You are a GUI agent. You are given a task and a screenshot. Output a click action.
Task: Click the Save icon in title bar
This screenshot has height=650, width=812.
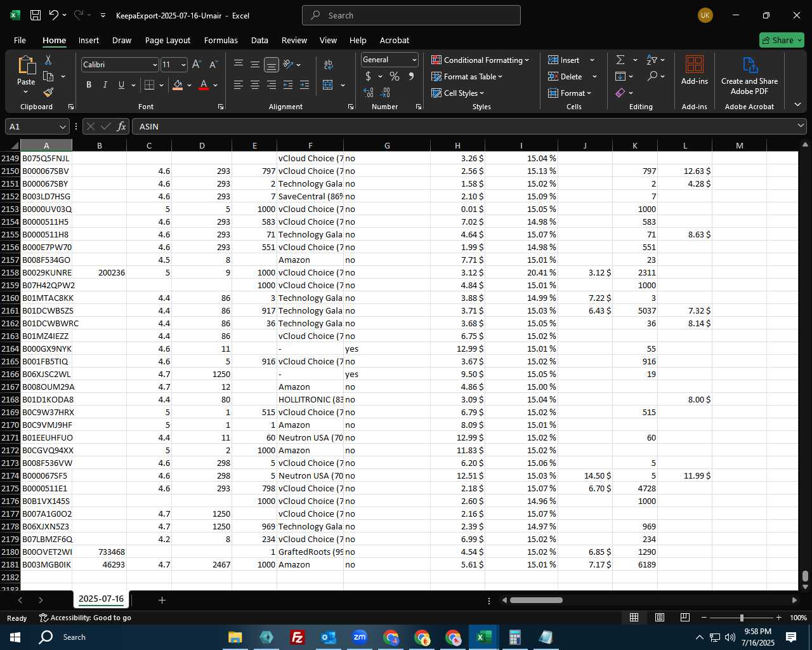[36, 15]
